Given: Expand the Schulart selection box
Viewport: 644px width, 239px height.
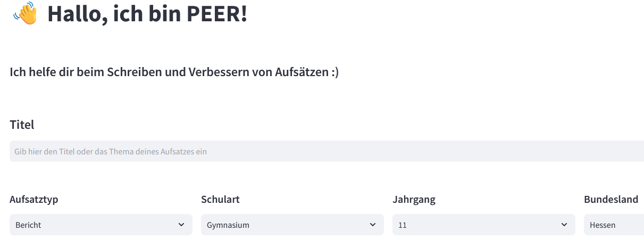Looking at the screenshot, I should pyautogui.click(x=292, y=225).
